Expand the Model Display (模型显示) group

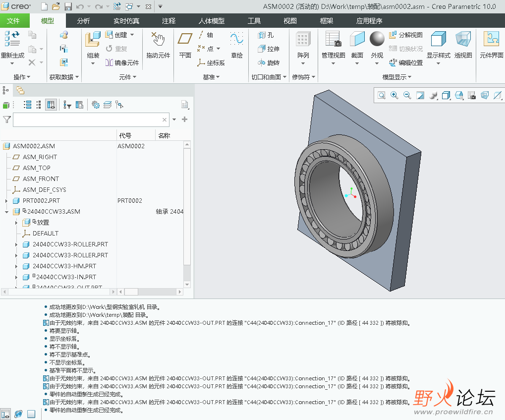click(x=397, y=77)
